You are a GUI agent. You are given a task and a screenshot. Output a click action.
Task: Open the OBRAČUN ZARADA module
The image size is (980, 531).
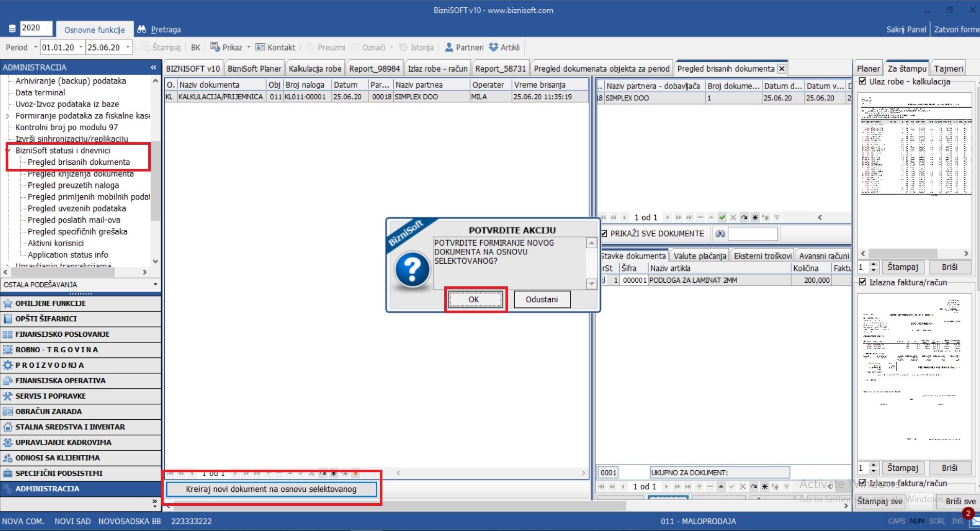pos(81,412)
